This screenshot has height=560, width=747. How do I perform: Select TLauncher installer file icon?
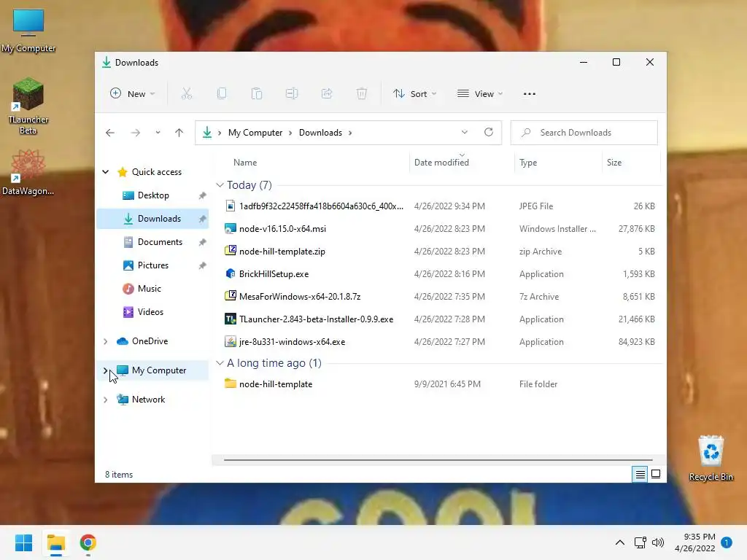point(231,319)
